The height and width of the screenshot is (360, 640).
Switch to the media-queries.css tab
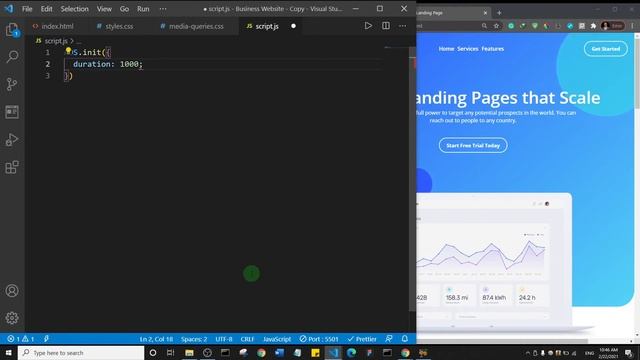pos(192,26)
